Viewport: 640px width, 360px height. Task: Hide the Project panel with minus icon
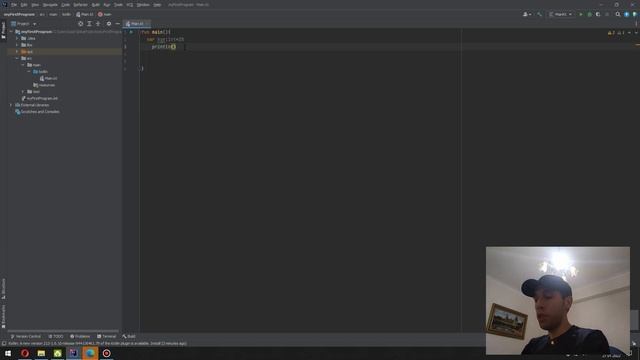point(118,24)
